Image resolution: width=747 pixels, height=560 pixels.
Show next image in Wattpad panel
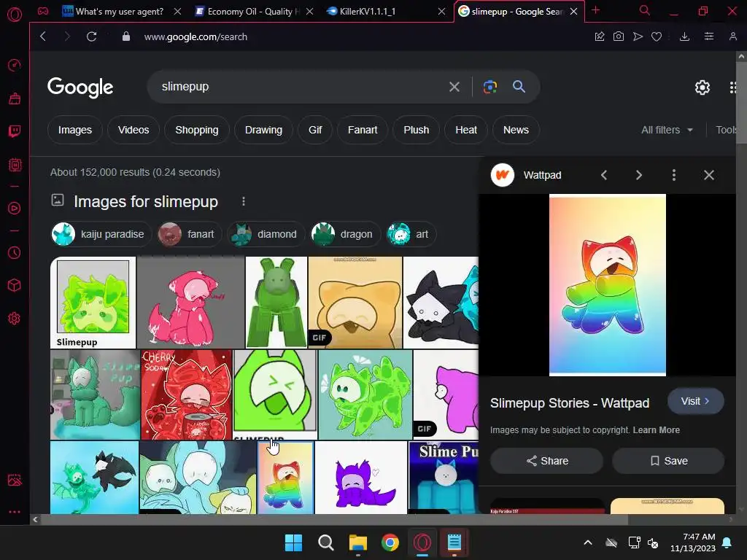[x=639, y=175]
